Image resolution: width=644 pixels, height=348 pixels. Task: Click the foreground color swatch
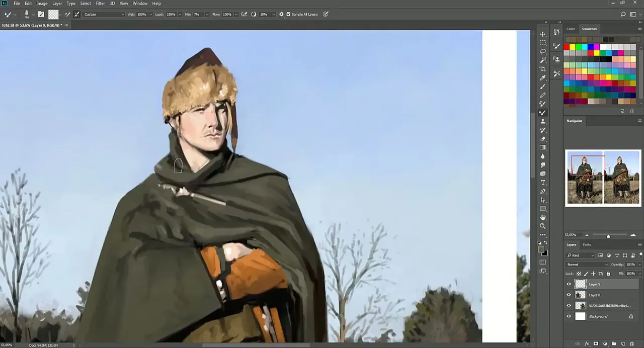point(541,250)
